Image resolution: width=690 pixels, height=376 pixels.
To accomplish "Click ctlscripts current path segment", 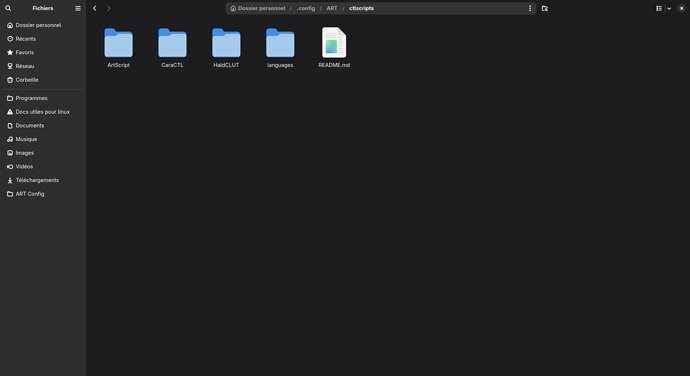I will [361, 8].
